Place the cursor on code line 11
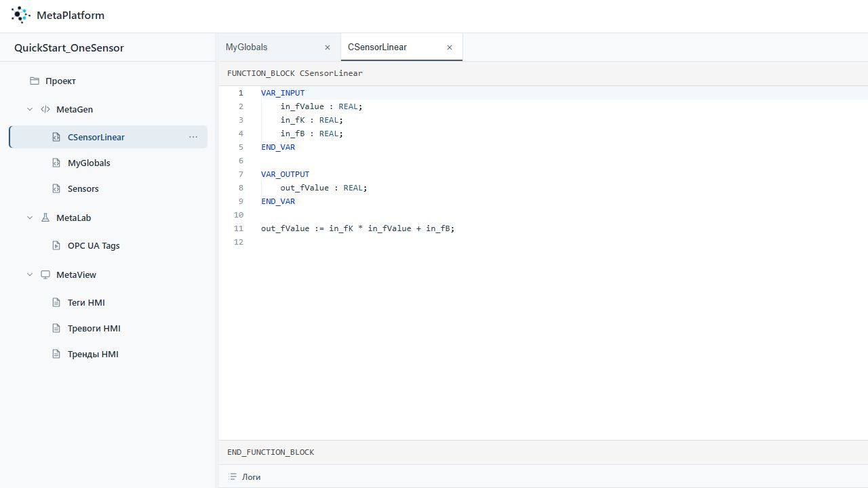868x488 pixels. 357,228
